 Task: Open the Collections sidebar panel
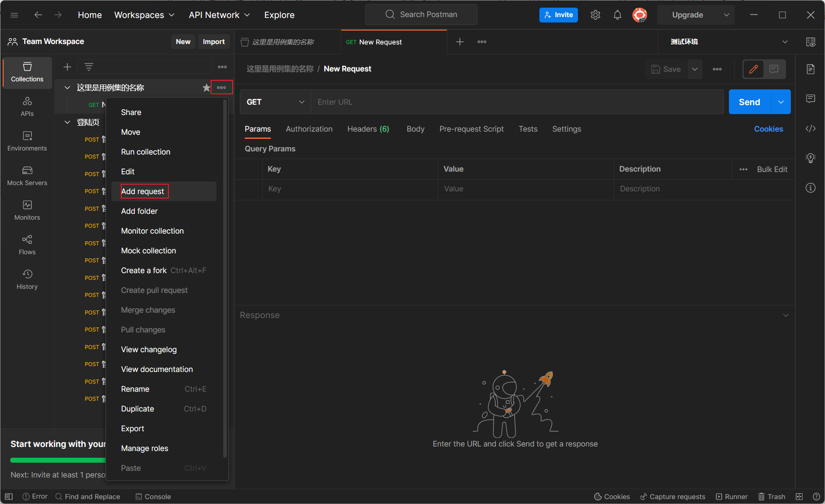(27, 72)
